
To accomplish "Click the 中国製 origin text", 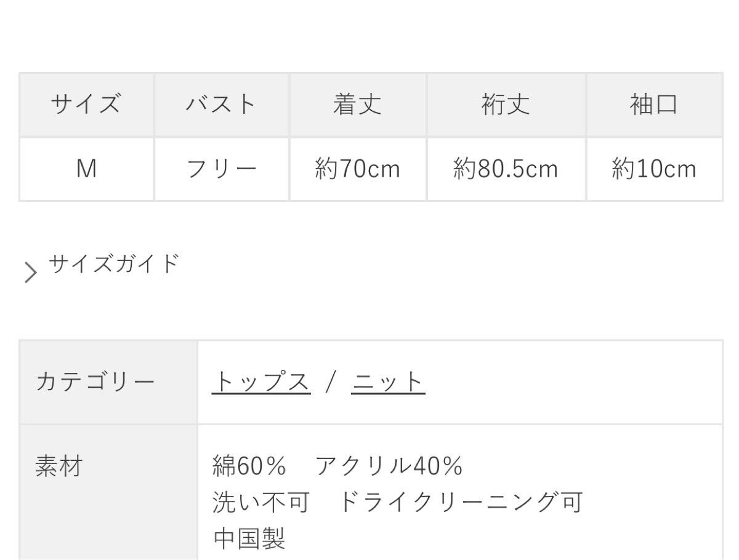I will click(250, 540).
